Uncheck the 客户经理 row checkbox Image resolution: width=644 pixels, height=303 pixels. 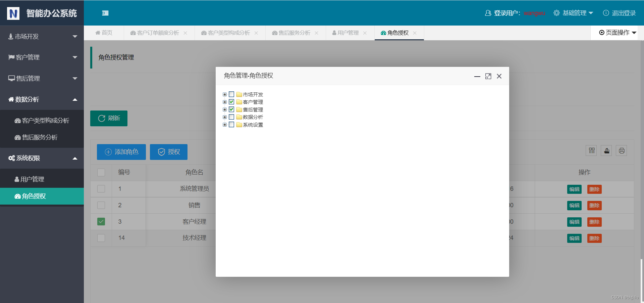coord(101,222)
